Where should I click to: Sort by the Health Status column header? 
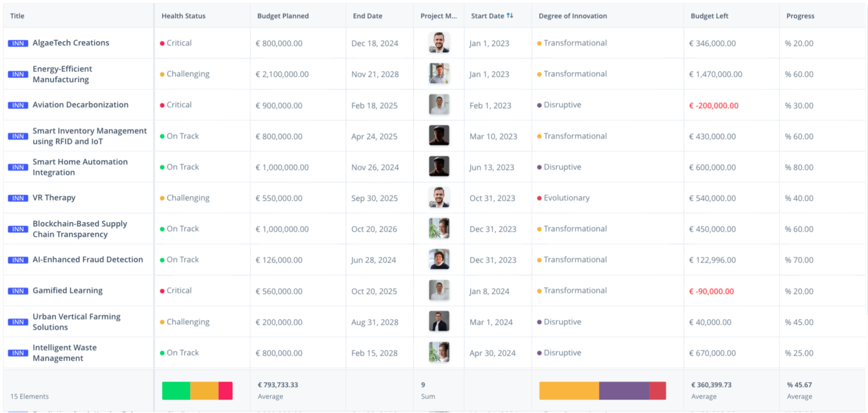tap(183, 16)
